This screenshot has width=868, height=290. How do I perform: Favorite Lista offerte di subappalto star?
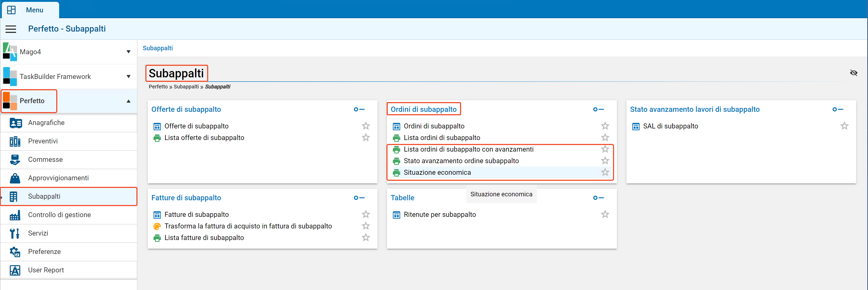pyautogui.click(x=366, y=137)
